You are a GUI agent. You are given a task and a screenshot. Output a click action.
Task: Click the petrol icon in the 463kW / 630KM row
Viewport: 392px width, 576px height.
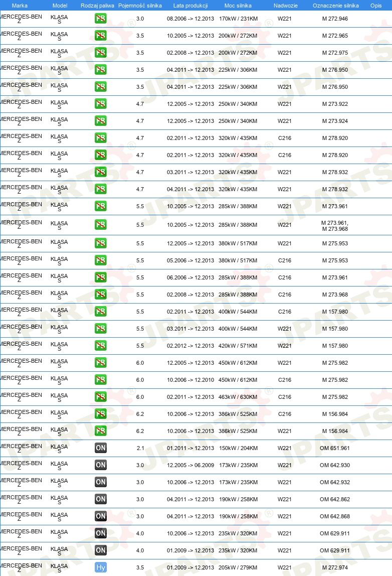[101, 397]
